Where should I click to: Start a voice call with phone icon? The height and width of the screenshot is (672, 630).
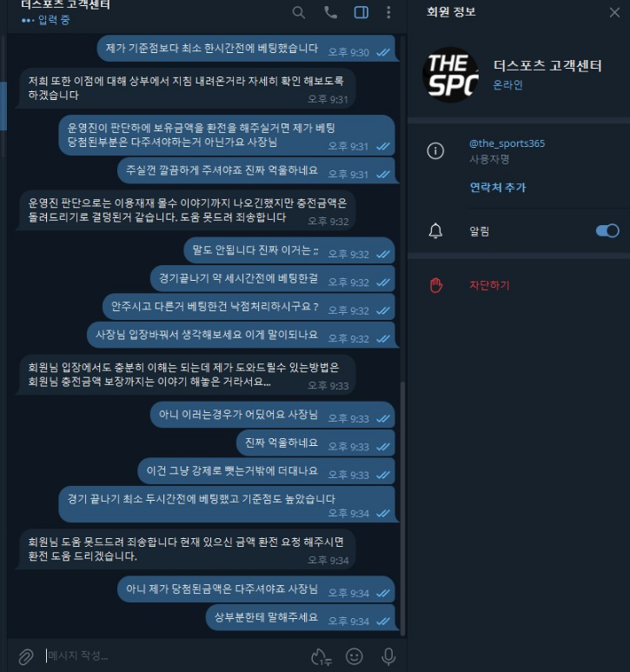[x=330, y=12]
